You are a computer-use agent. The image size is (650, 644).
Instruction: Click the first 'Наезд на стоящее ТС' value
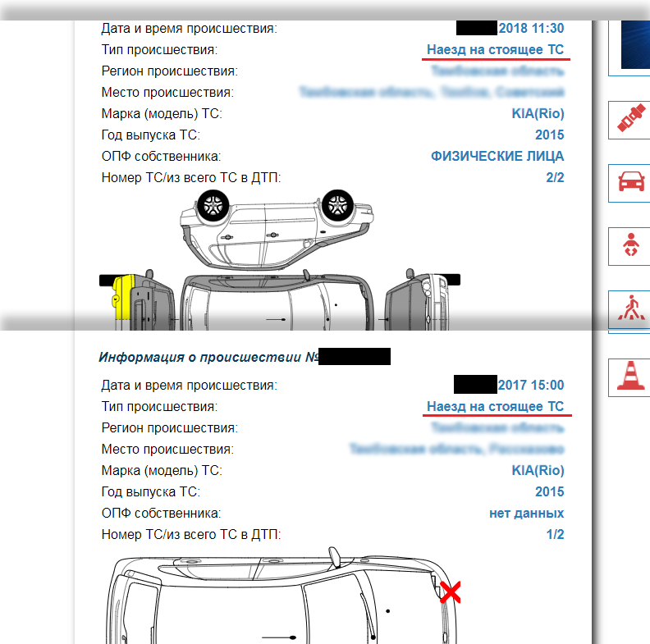click(x=496, y=50)
